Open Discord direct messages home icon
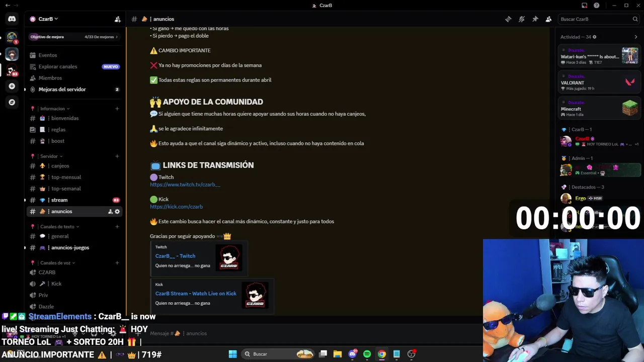 pyautogui.click(x=12, y=19)
